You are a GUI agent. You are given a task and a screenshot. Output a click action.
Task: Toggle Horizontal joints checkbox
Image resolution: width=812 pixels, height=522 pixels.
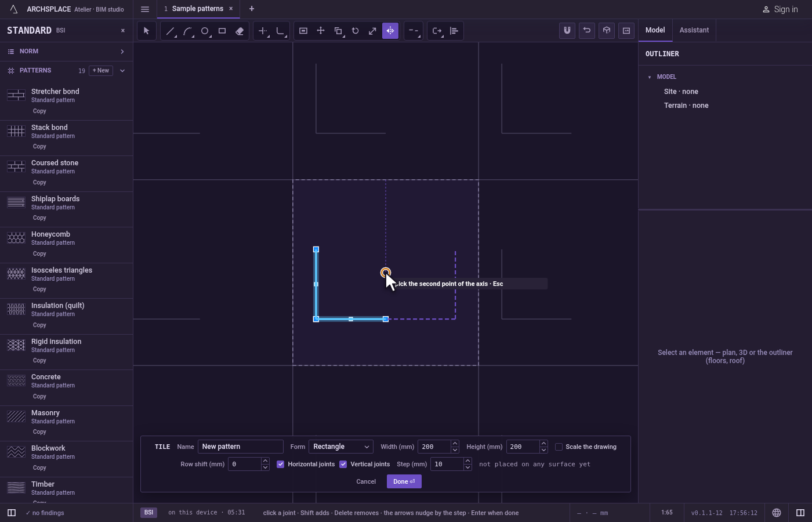281,464
